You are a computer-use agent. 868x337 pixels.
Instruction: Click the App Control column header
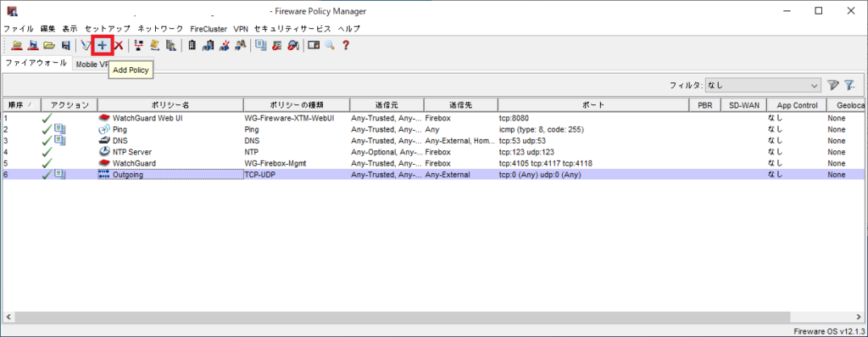[797, 104]
